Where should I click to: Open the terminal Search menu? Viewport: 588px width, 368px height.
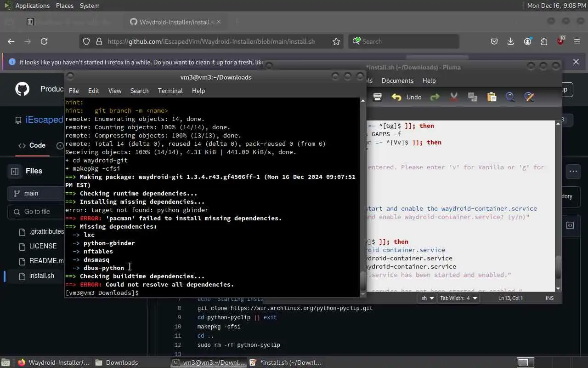tap(139, 91)
